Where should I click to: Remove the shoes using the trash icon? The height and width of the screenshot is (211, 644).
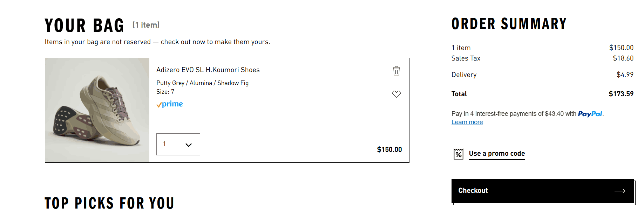pos(396,71)
